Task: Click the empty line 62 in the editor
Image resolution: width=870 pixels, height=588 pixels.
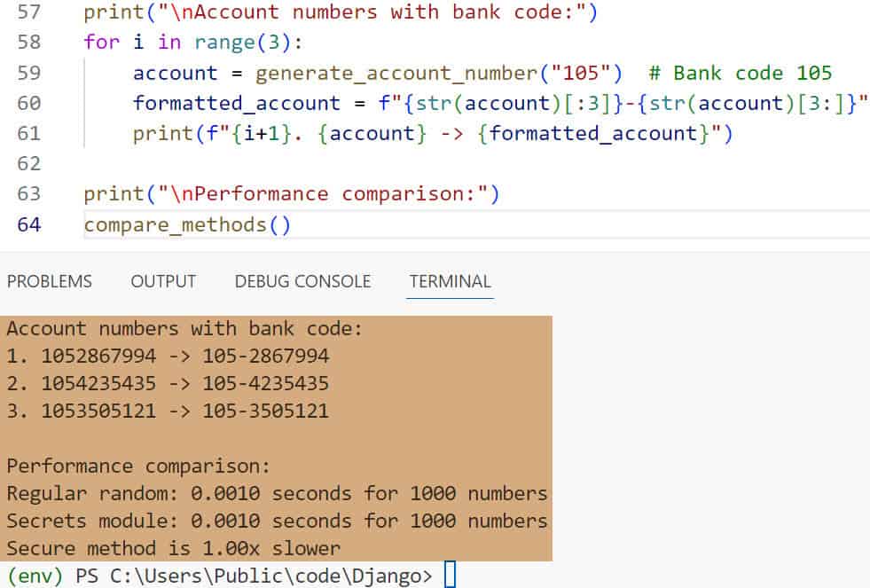Action: pyautogui.click(x=355, y=163)
